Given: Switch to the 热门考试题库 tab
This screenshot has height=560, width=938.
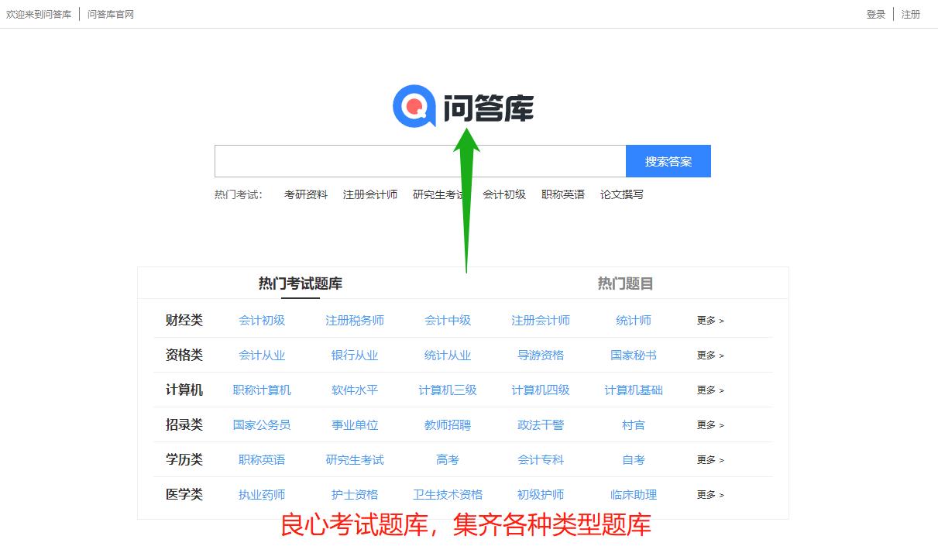Looking at the screenshot, I should tap(301, 283).
